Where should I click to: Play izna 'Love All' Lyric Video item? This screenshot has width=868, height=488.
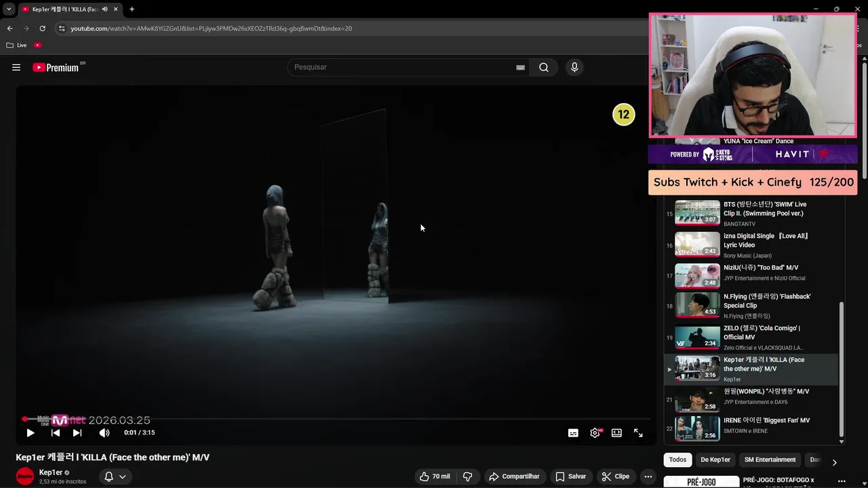click(x=751, y=244)
